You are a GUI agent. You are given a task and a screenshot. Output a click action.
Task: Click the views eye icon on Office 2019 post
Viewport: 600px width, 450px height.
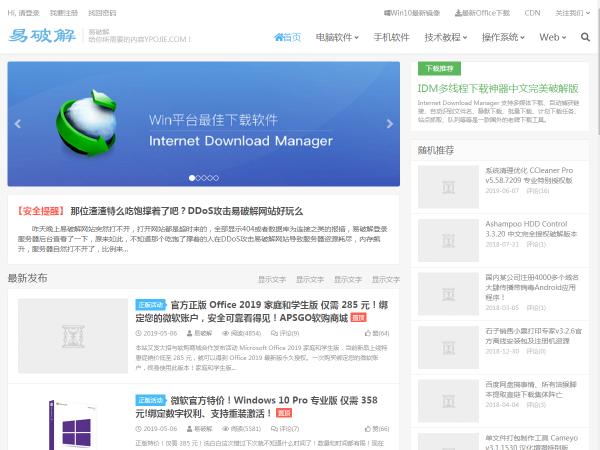tap(225, 333)
